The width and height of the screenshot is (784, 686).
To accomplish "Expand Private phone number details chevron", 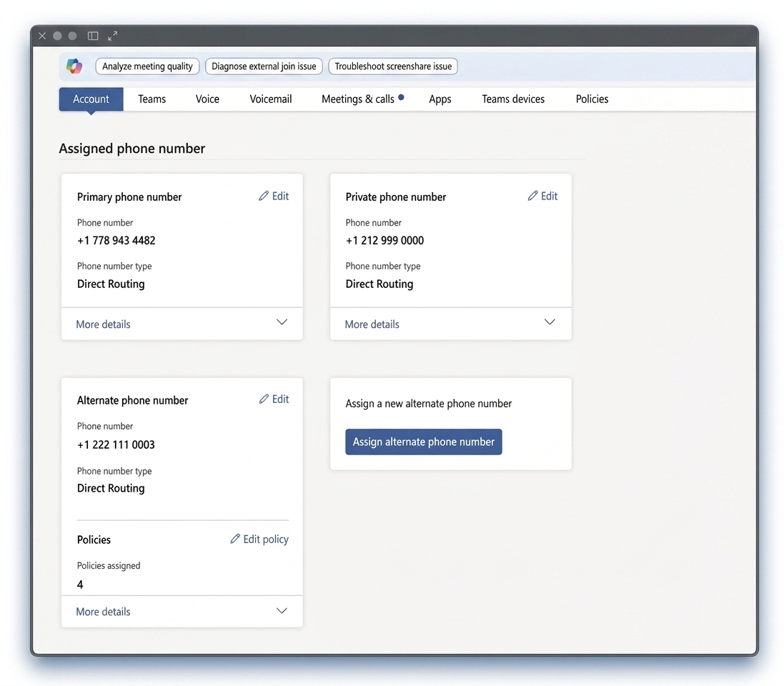I will coord(550,322).
